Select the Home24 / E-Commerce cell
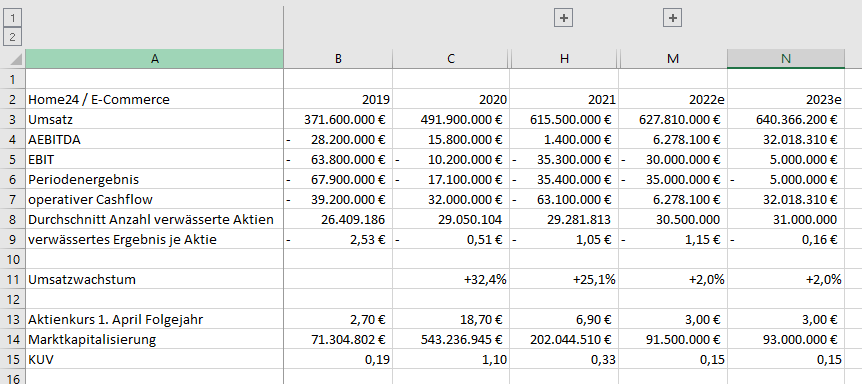Viewport: 862px width, 384px height. (154, 99)
